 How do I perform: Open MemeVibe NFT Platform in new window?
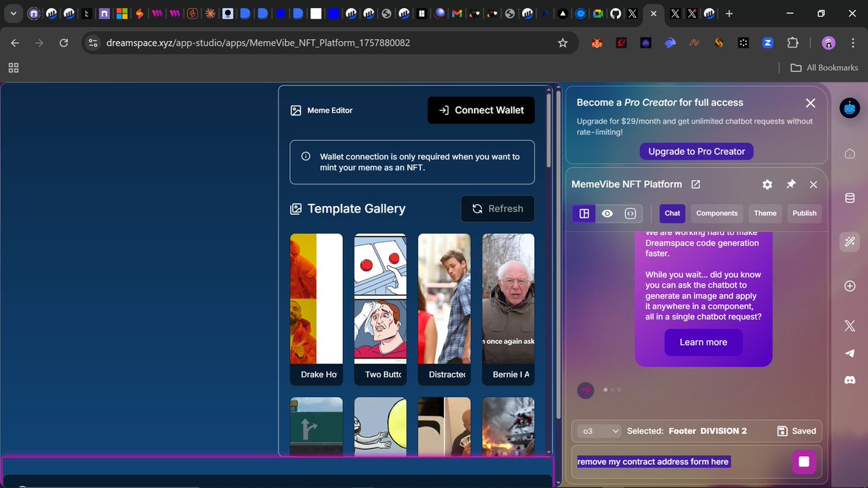point(696,184)
